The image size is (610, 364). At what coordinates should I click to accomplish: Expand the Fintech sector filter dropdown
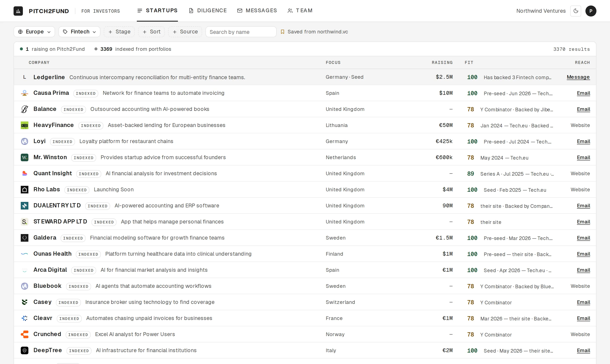79,32
